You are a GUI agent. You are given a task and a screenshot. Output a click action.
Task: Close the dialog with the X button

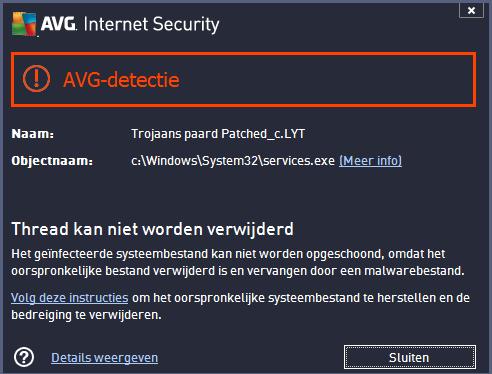pos(471,11)
